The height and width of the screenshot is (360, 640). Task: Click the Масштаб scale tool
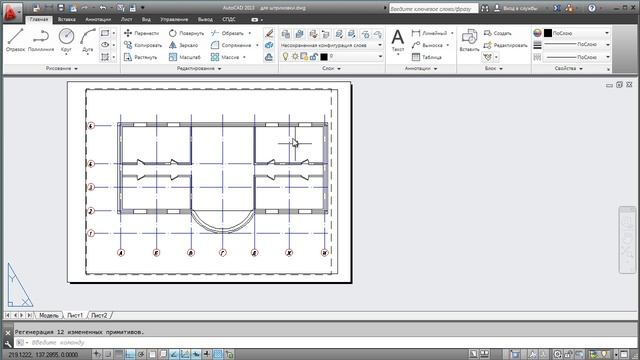184,57
